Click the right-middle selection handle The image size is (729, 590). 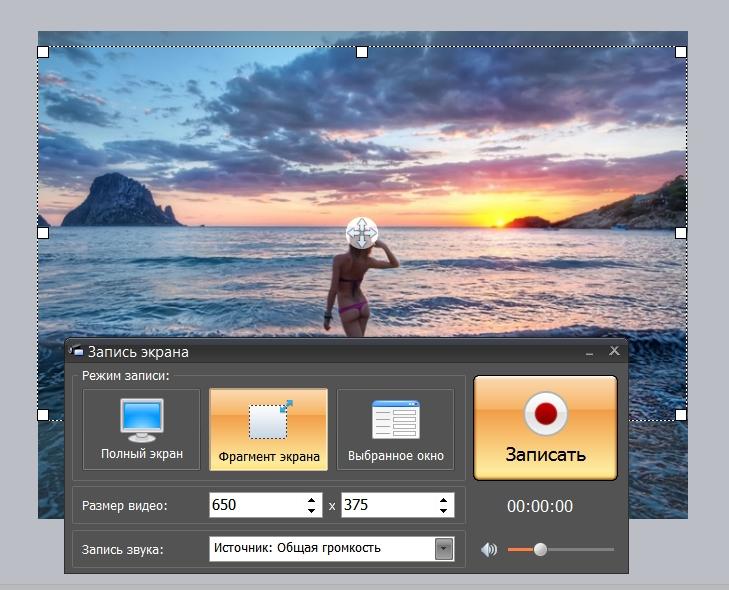pos(681,232)
